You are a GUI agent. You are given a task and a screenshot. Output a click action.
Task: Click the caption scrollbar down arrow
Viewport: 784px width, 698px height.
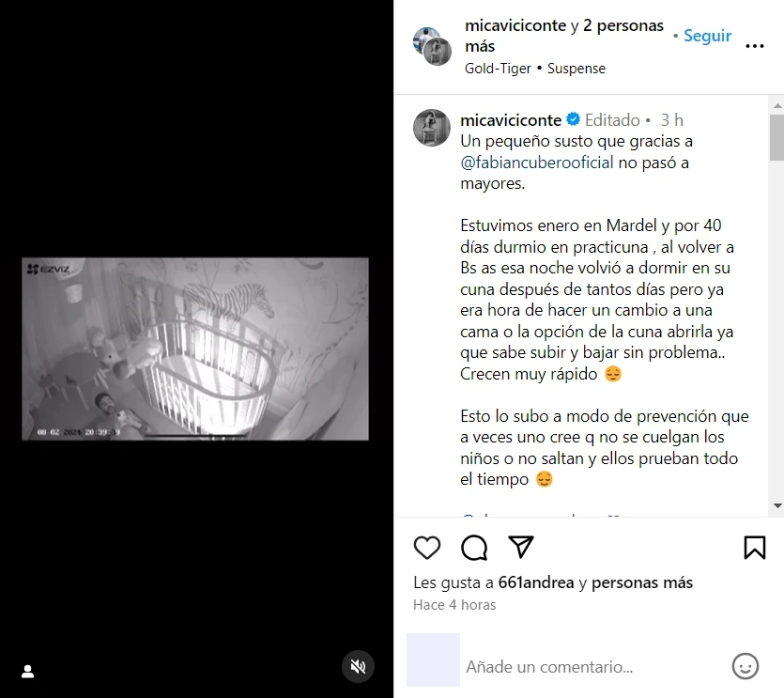click(777, 505)
